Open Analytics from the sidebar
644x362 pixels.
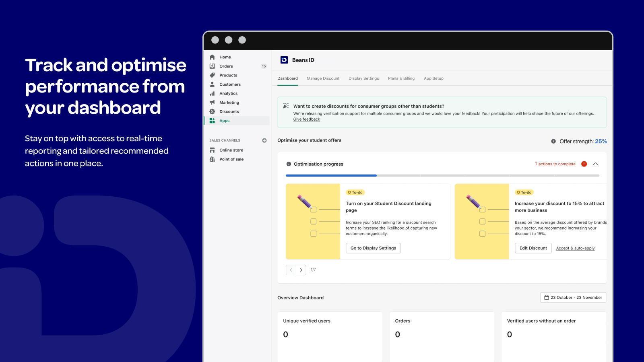213,93
